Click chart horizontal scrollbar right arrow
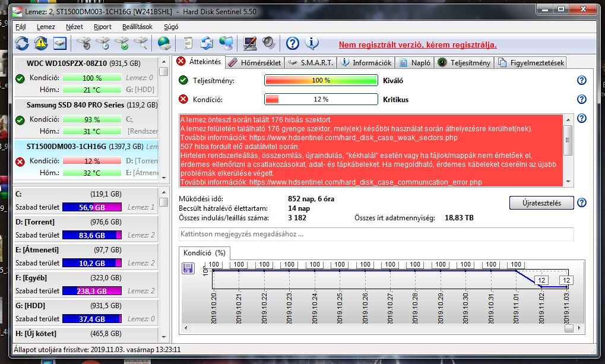This screenshot has width=605, height=364. coord(579,328)
